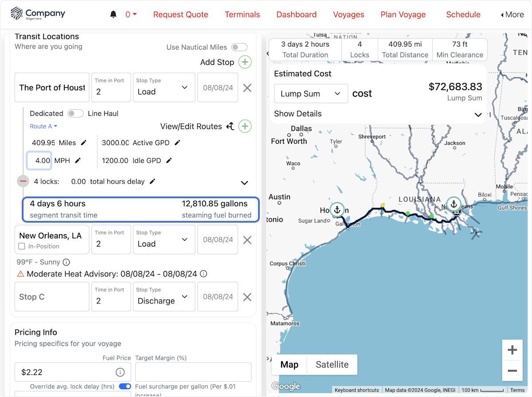Image resolution: width=532 pixels, height=397 pixels.
Task: Toggle Use Nautical Miles switch
Action: [239, 47]
